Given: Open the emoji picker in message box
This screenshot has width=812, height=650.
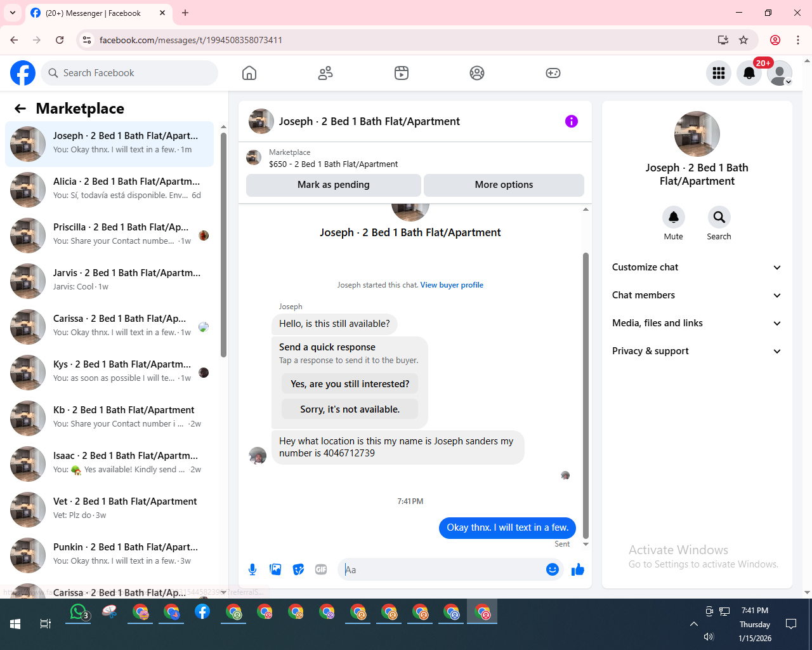Looking at the screenshot, I should pyautogui.click(x=553, y=569).
